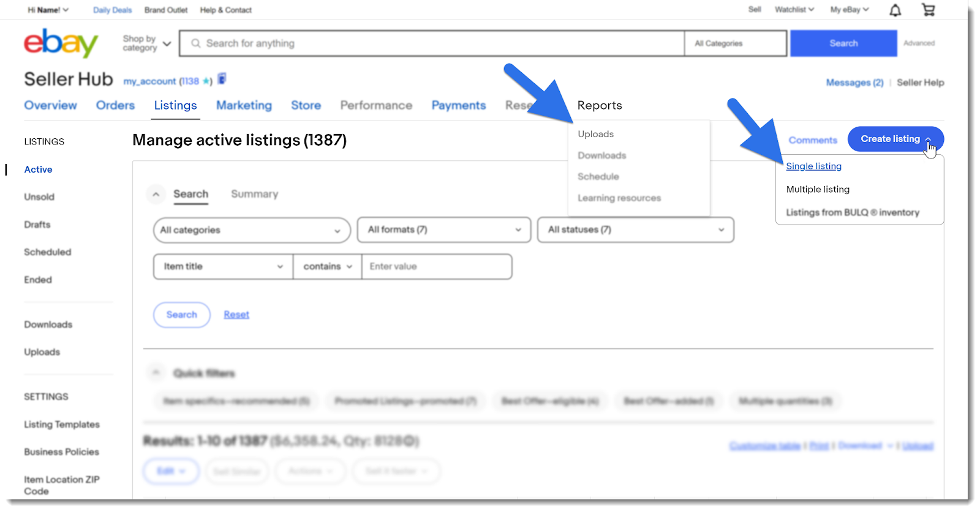This screenshot has height=511, width=980.
Task: Choose Listings from BULQ inventory
Action: pyautogui.click(x=853, y=212)
